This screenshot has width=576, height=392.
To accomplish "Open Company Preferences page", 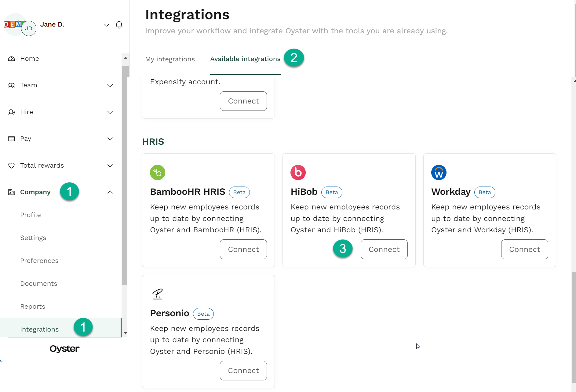I will coord(39,261).
